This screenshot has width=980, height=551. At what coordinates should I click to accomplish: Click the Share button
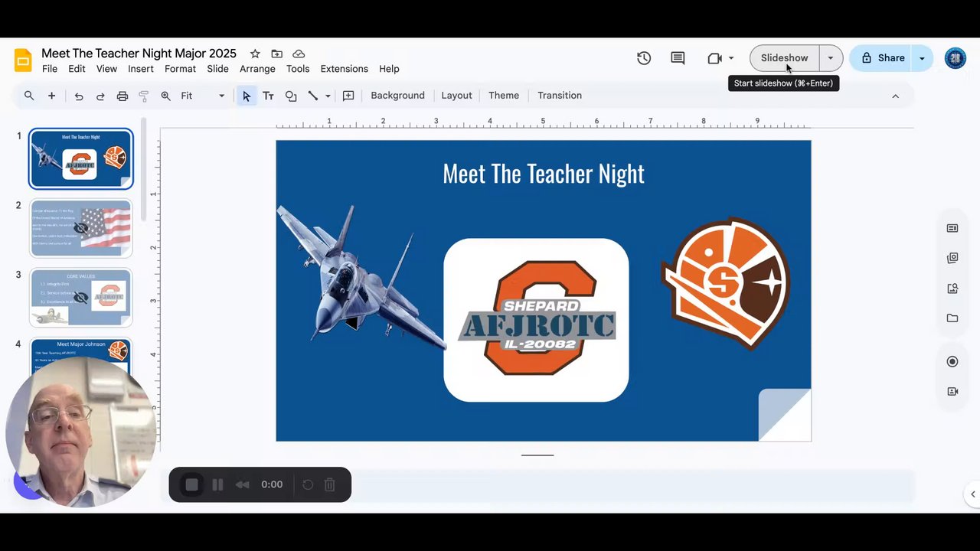pyautogui.click(x=883, y=58)
